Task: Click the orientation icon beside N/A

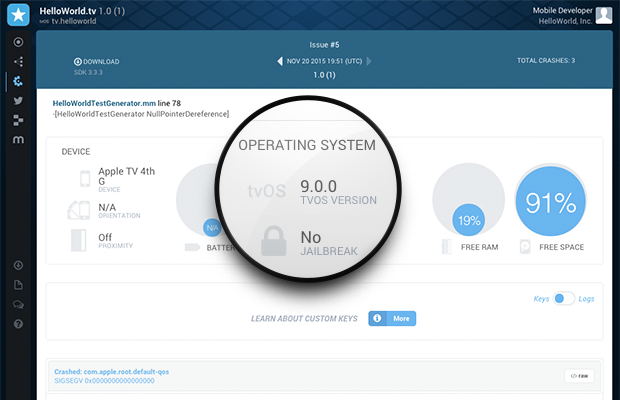Action: [x=79, y=210]
